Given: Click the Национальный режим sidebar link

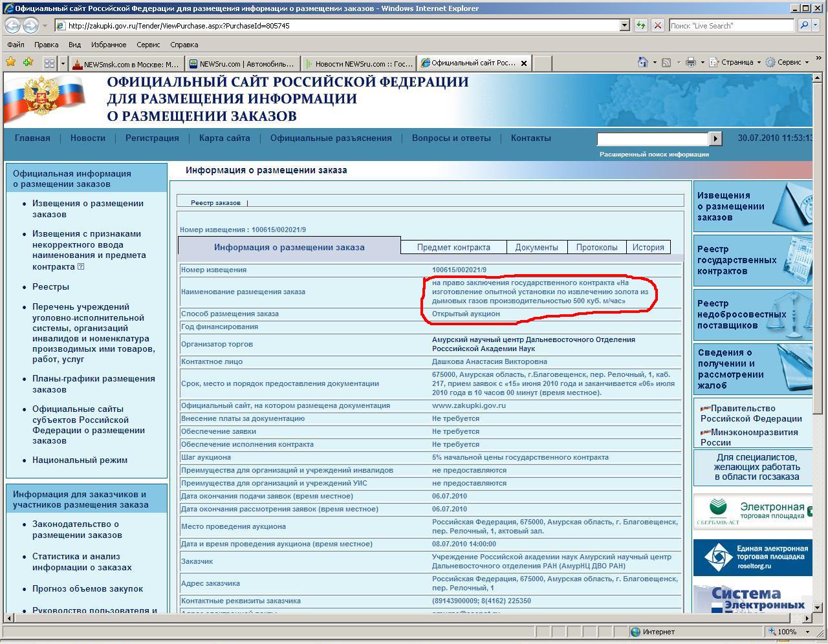Looking at the screenshot, I should (80, 460).
